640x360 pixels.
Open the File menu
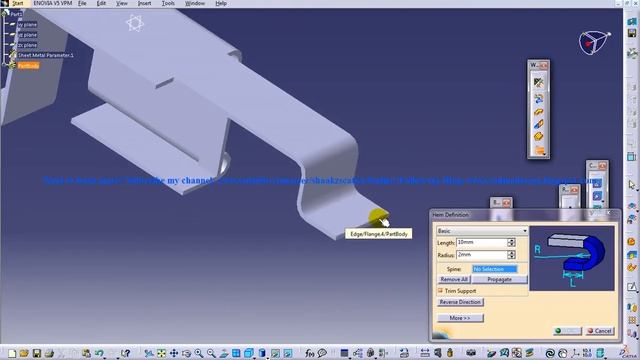click(x=82, y=3)
